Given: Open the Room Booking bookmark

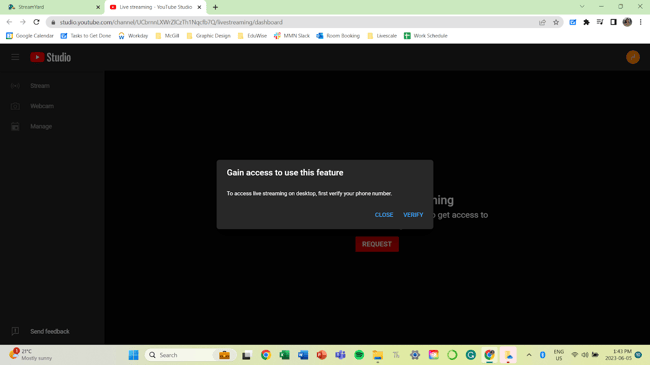Looking at the screenshot, I should tap(338, 36).
